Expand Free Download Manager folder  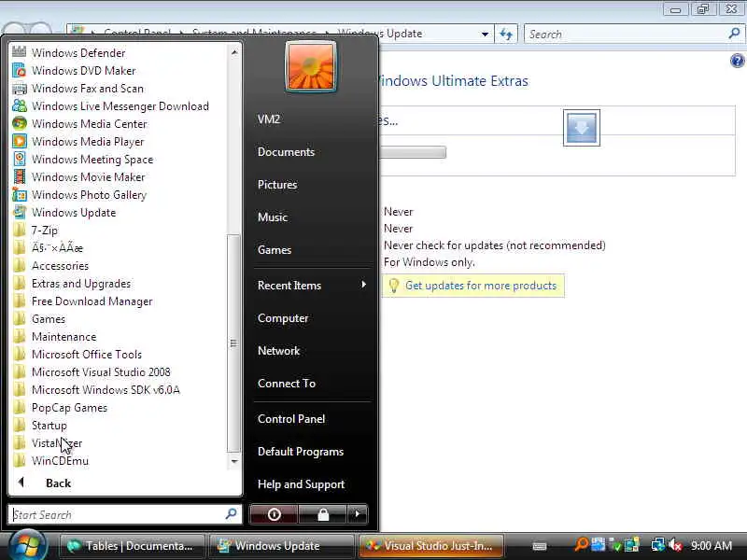pos(82,301)
